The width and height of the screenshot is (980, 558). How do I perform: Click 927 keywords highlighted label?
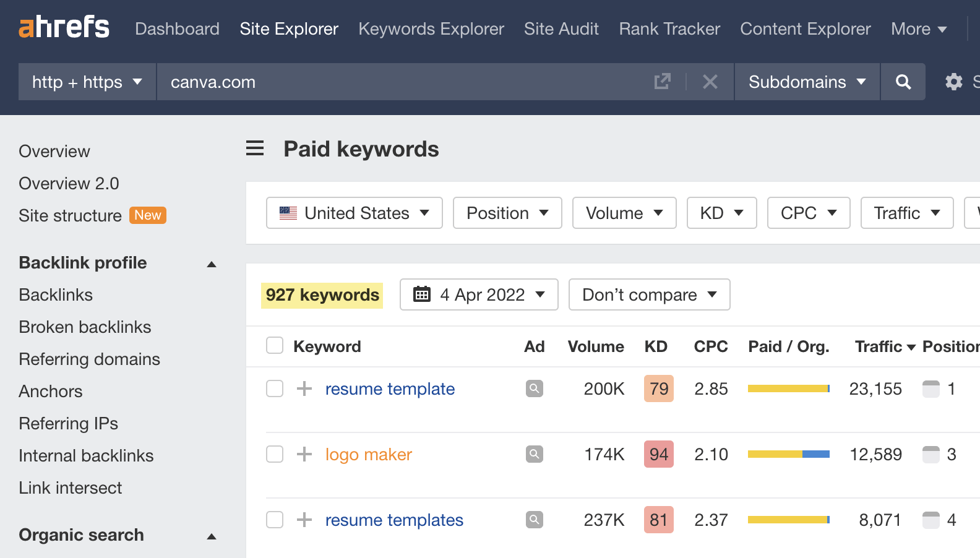322,295
